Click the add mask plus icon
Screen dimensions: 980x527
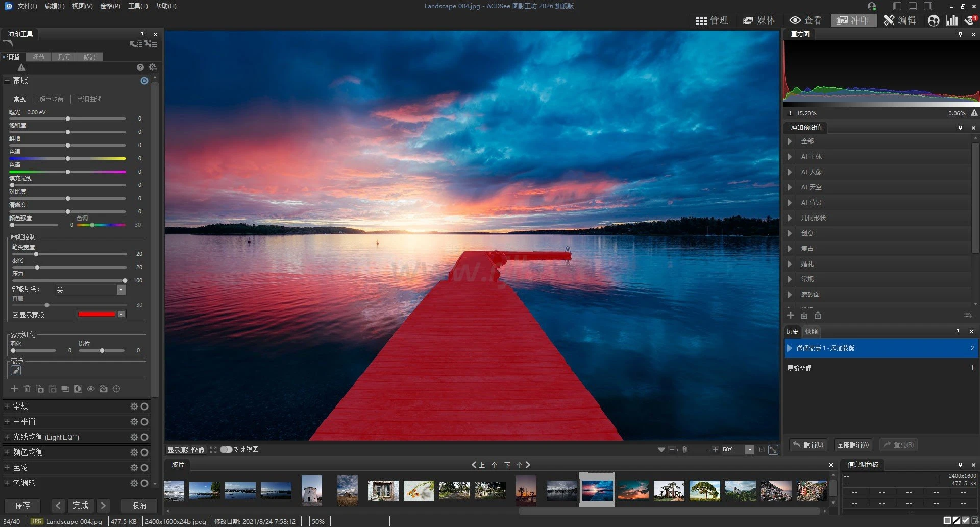click(x=14, y=389)
